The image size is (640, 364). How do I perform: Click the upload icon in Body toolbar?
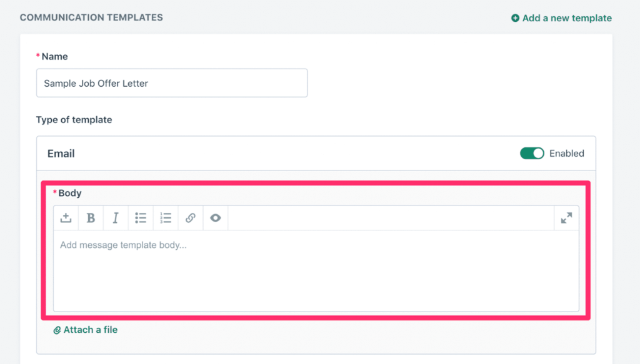pyautogui.click(x=66, y=218)
